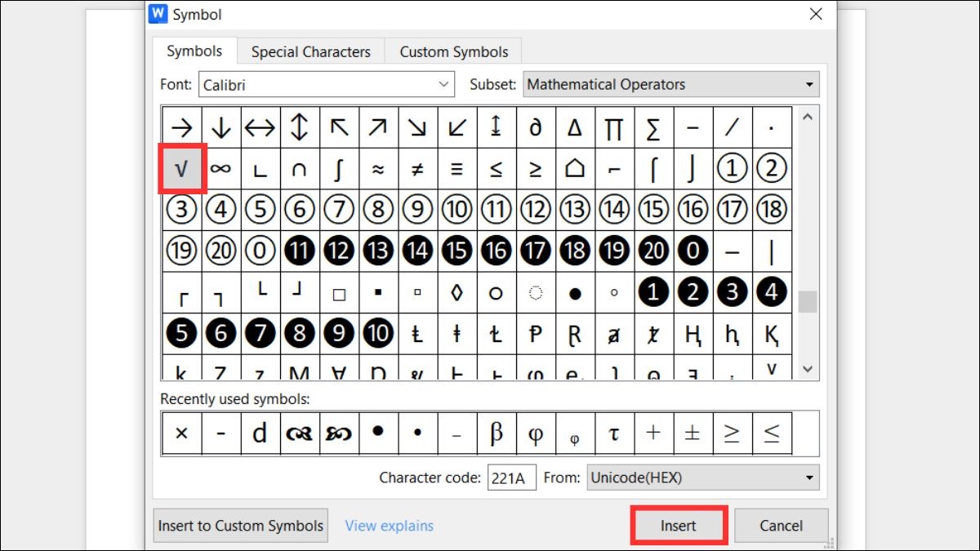
Task: Choose the dotted circle symbol
Action: click(x=535, y=293)
